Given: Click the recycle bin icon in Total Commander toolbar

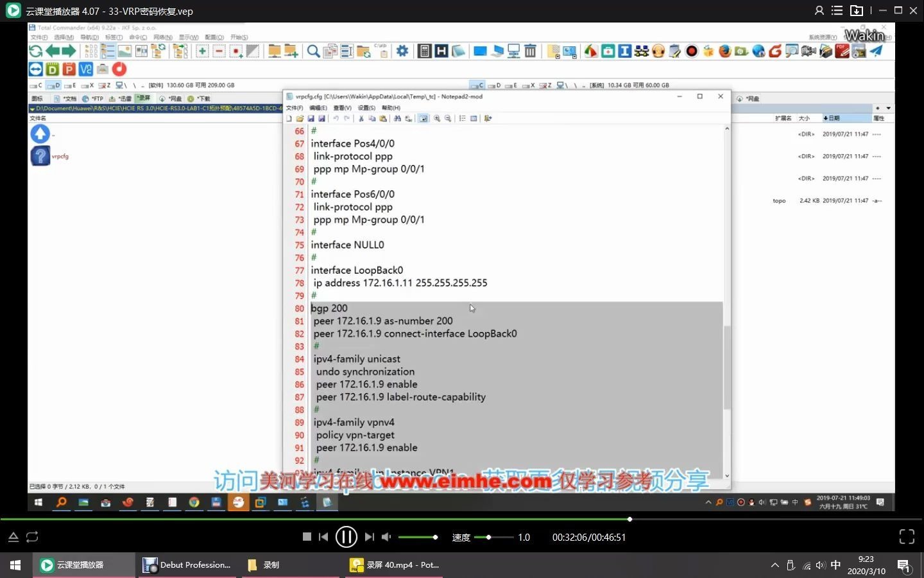Looking at the screenshot, I should click(x=530, y=51).
